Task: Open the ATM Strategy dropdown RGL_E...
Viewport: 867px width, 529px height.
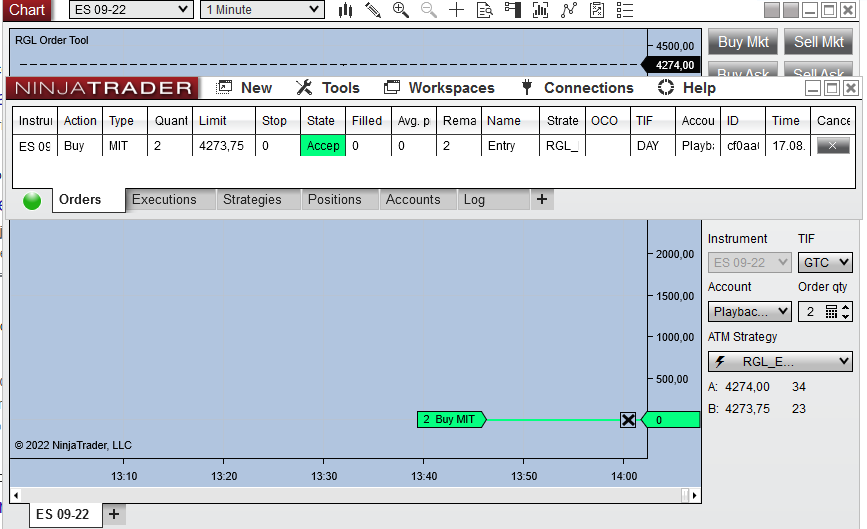Action: point(780,362)
